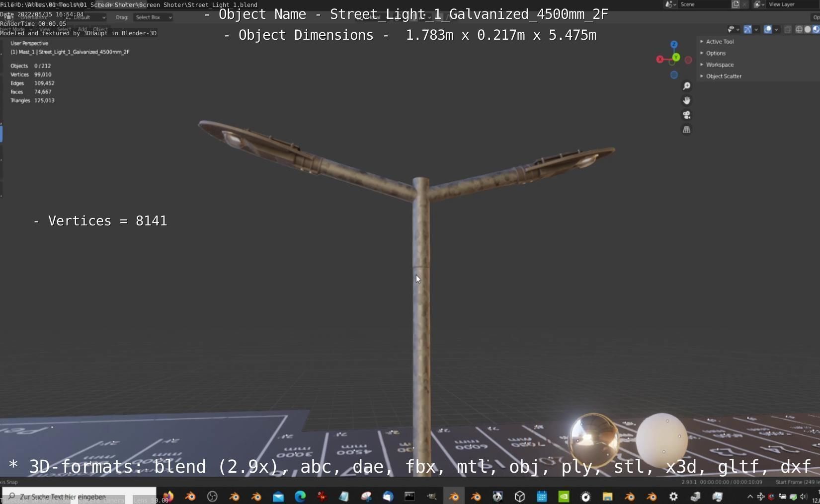
Task: Click the Triangles 125,013 statistic
Action: [x=32, y=100]
